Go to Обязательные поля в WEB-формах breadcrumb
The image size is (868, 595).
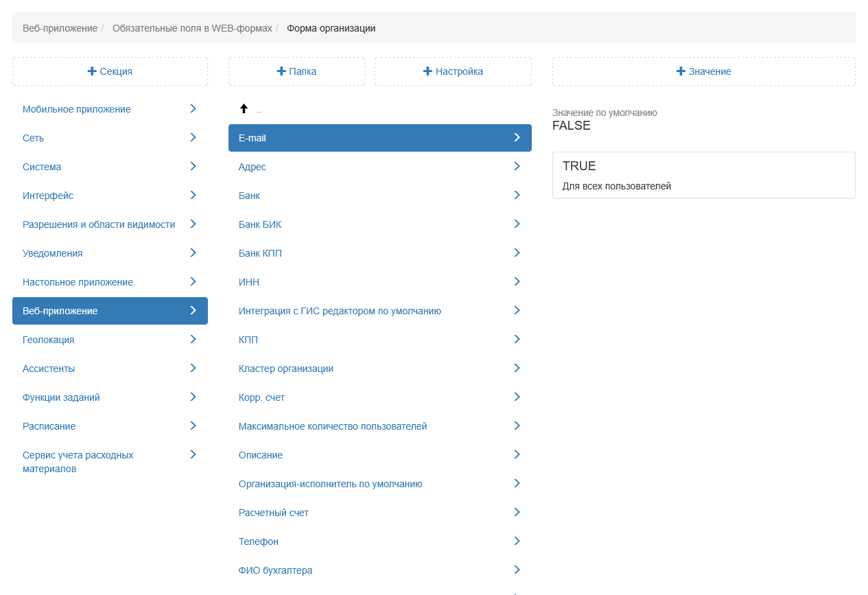(x=192, y=28)
